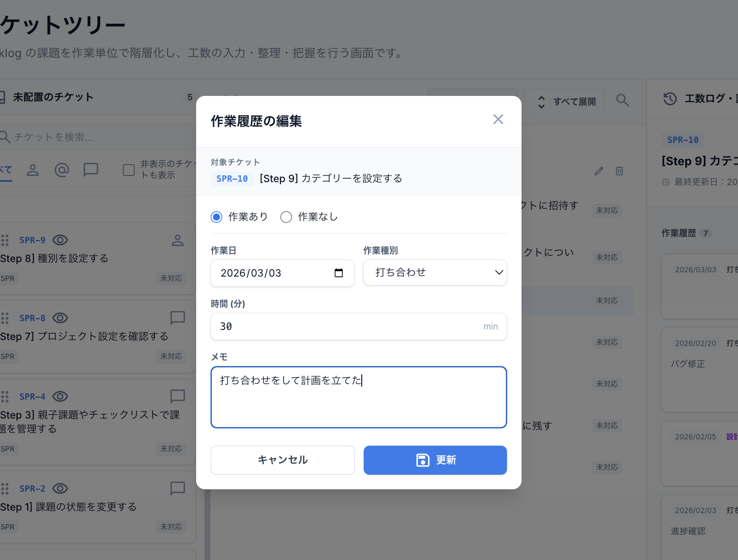The height and width of the screenshot is (560, 738).
Task: Click すべて展開 to expand all tickets
Action: click(564, 102)
